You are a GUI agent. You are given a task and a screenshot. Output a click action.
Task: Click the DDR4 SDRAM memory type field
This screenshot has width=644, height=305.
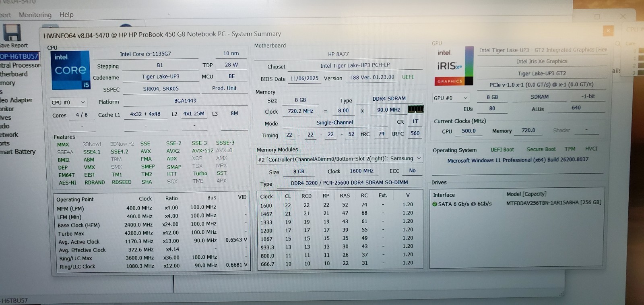(389, 99)
